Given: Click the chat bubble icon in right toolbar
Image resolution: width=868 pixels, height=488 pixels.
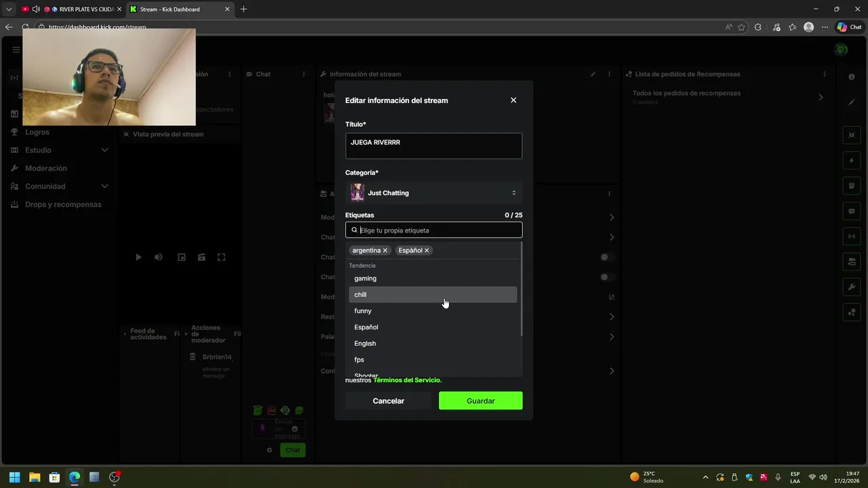Looking at the screenshot, I should 852,211.
